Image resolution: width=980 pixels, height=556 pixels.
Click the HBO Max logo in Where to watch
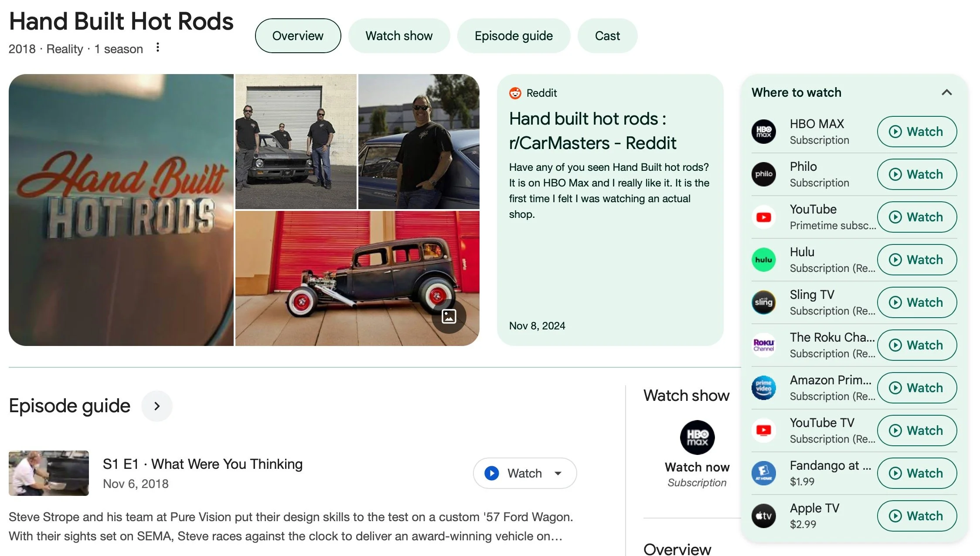tap(764, 131)
